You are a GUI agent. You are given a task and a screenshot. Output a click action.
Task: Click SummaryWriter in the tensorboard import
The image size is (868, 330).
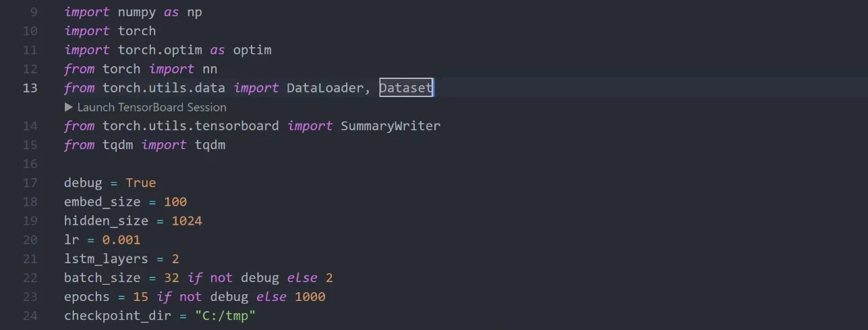tap(390, 126)
